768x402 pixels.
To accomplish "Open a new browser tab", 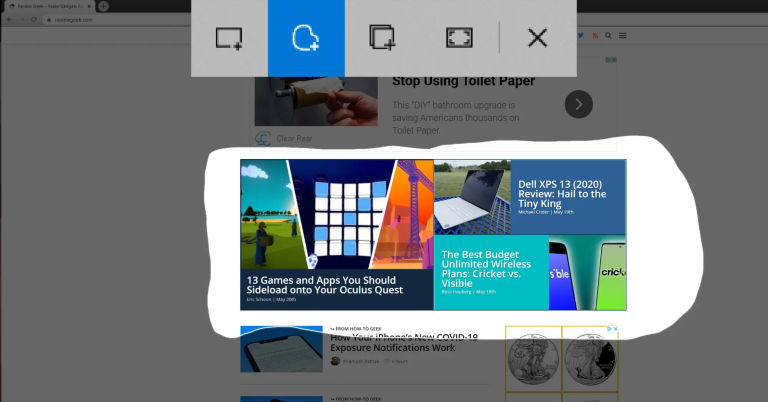I will pyautogui.click(x=103, y=6).
